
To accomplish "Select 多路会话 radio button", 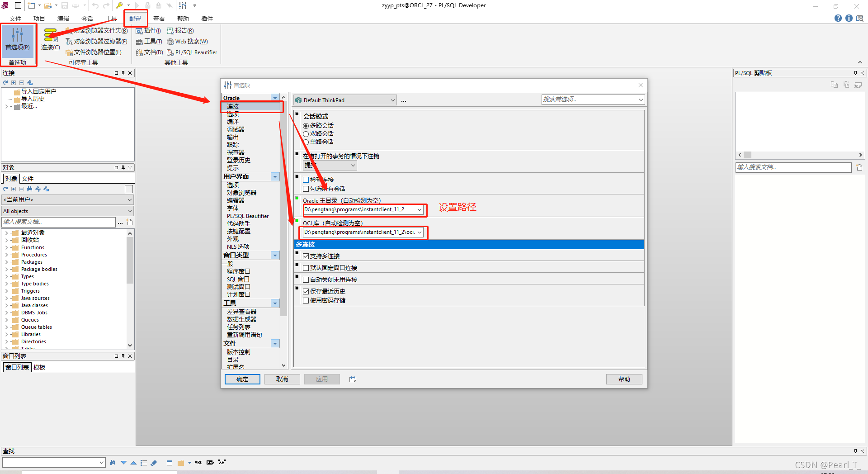I will (306, 126).
